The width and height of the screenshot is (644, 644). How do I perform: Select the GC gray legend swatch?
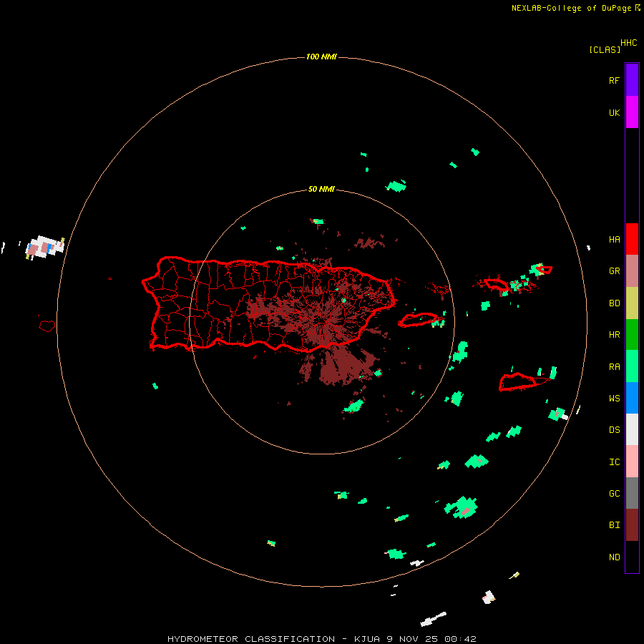coord(632,493)
